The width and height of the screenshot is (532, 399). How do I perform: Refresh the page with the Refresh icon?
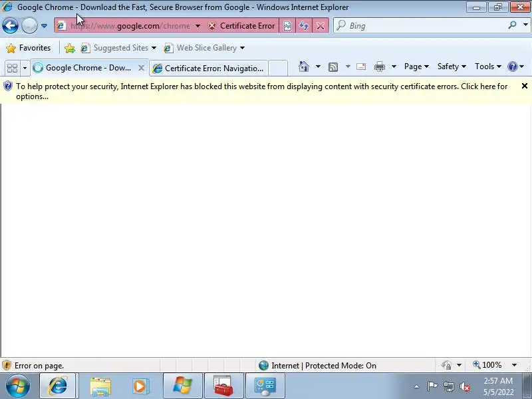coord(304,26)
